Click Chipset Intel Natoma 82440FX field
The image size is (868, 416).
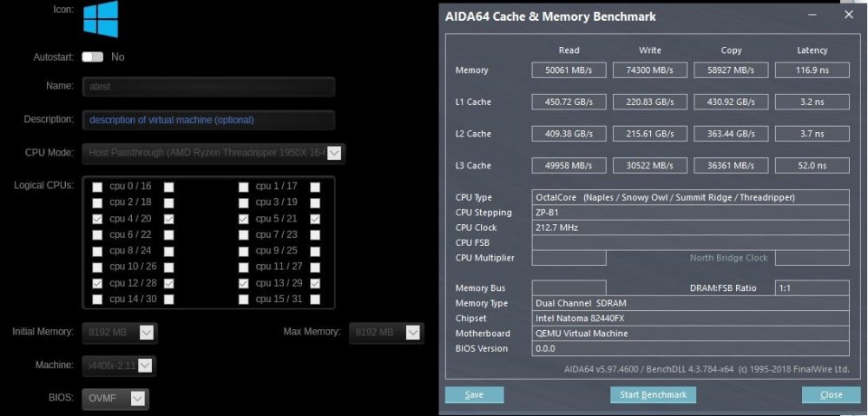coord(690,319)
